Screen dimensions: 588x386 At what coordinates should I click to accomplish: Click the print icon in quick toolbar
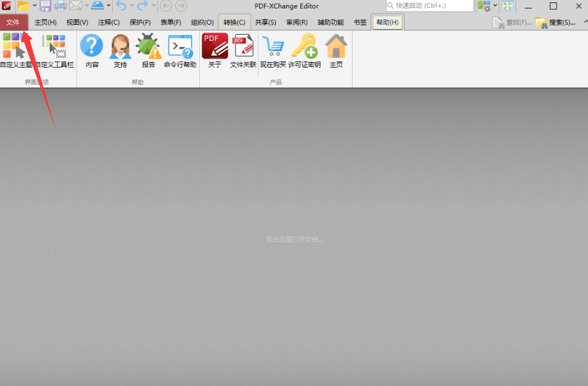(60, 5)
